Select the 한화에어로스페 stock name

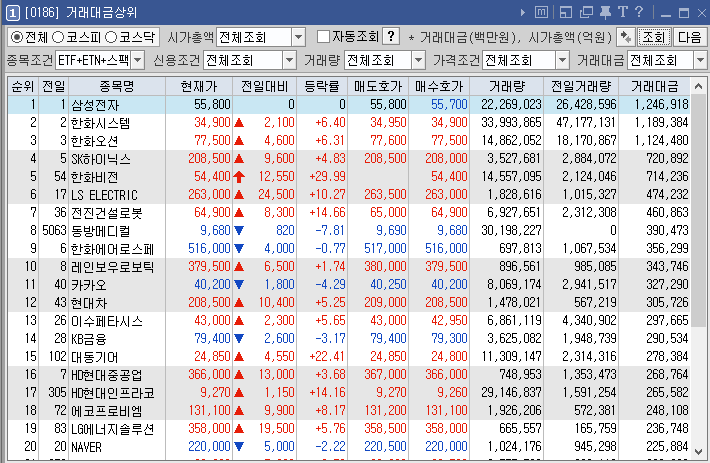tap(112, 249)
